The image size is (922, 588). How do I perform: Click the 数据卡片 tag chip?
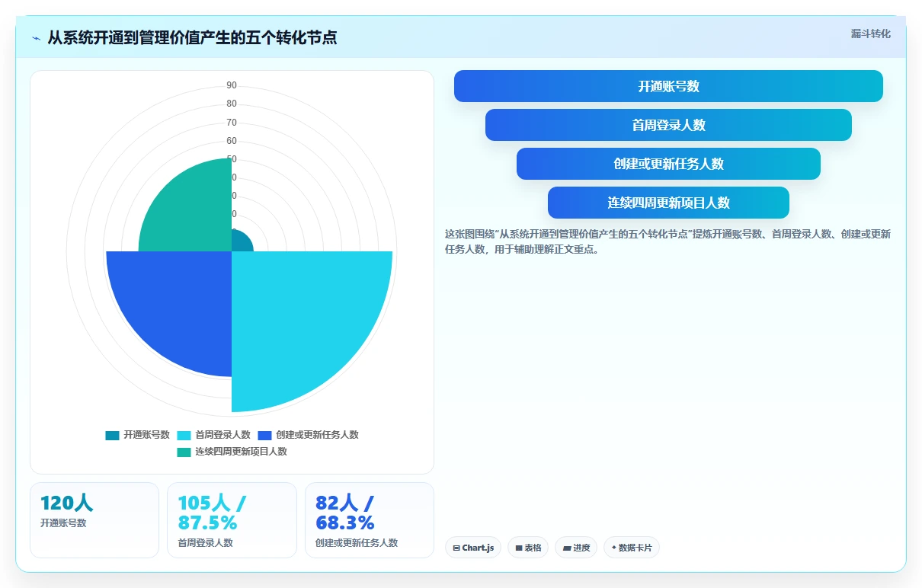632,548
